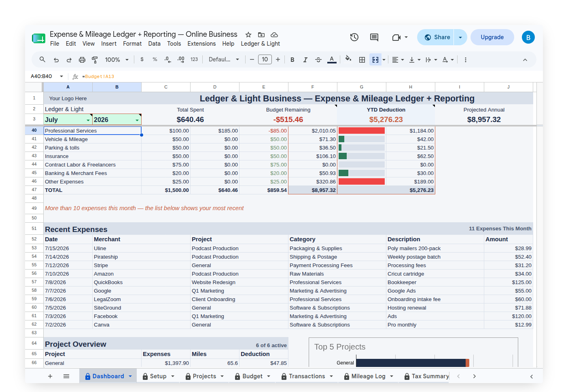Viewport: 568px width, 392px height.
Task: Select the column D header
Action: [215, 87]
